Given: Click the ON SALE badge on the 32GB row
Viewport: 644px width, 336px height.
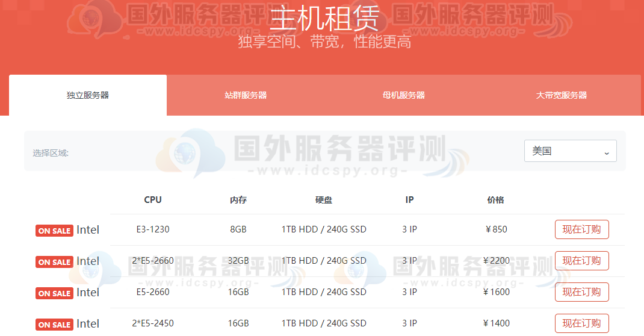Looking at the screenshot, I should point(54,262).
